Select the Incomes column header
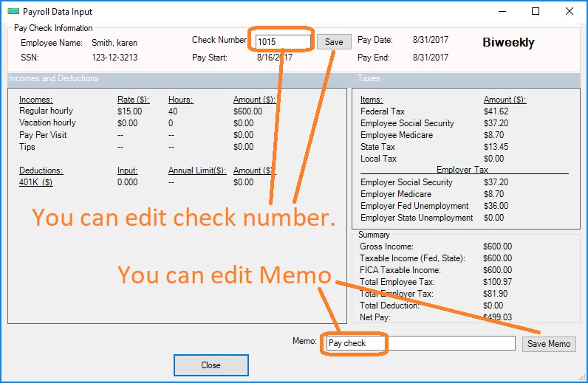The width and height of the screenshot is (588, 383). click(35, 100)
